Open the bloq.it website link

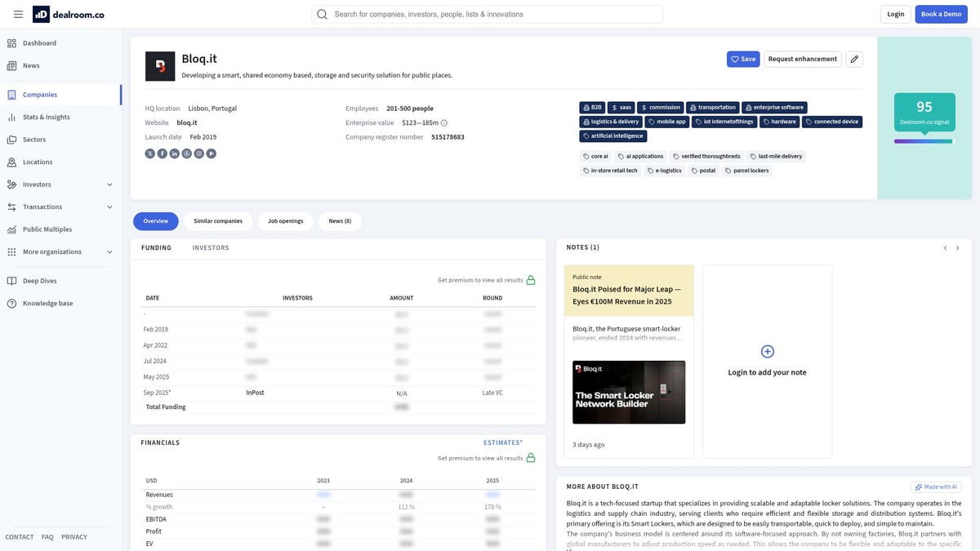coord(187,122)
